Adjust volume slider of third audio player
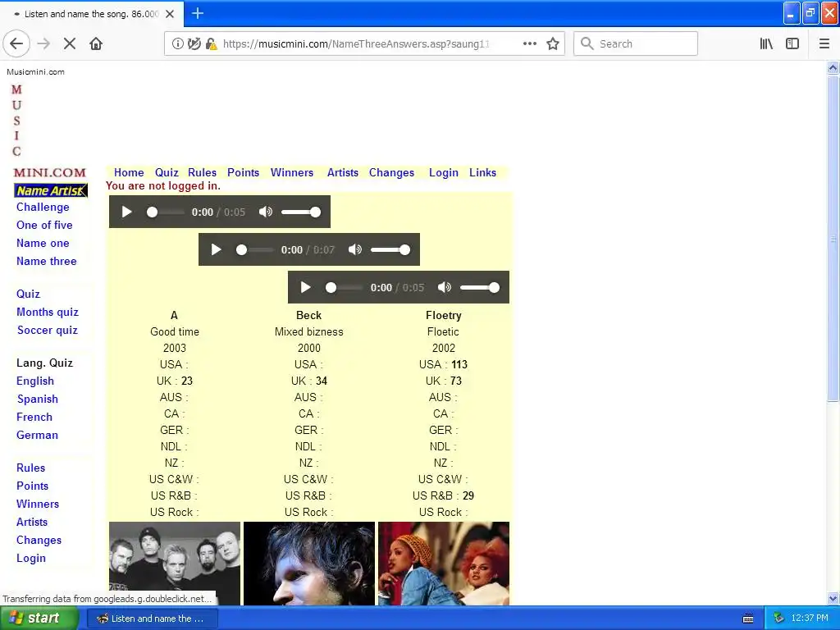Viewport: 840px width, 630px height. (x=479, y=288)
